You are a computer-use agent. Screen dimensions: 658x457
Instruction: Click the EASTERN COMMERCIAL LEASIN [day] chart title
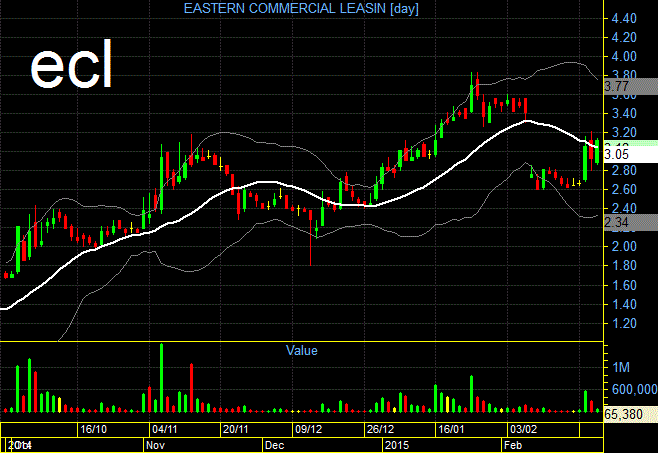301,8
